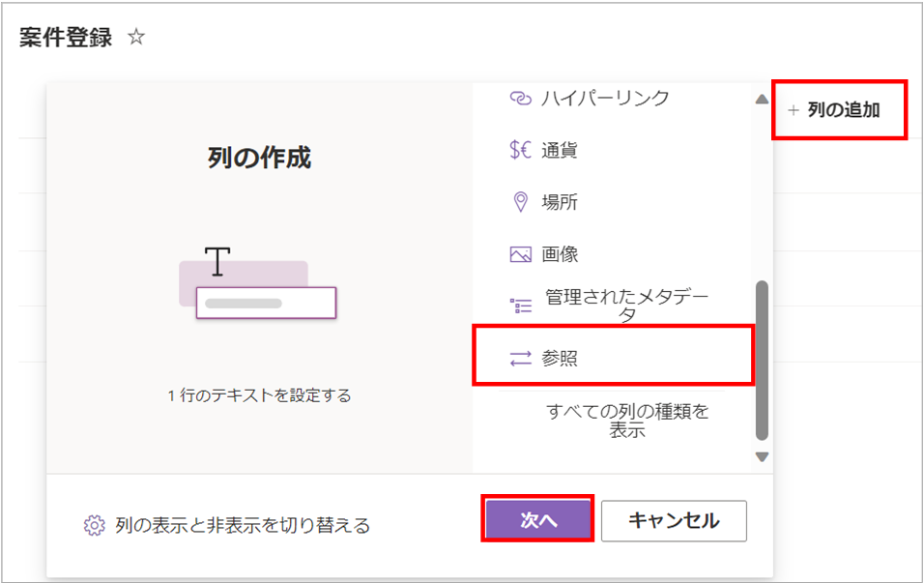Image resolution: width=924 pixels, height=583 pixels.
Task: Click the 次へ button
Action: [x=538, y=520]
